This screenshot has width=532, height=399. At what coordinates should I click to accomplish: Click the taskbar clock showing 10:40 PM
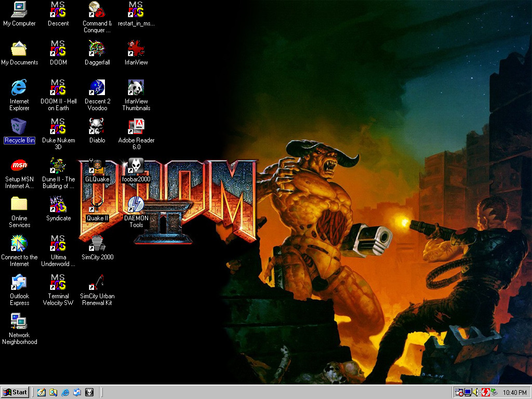coord(515,392)
